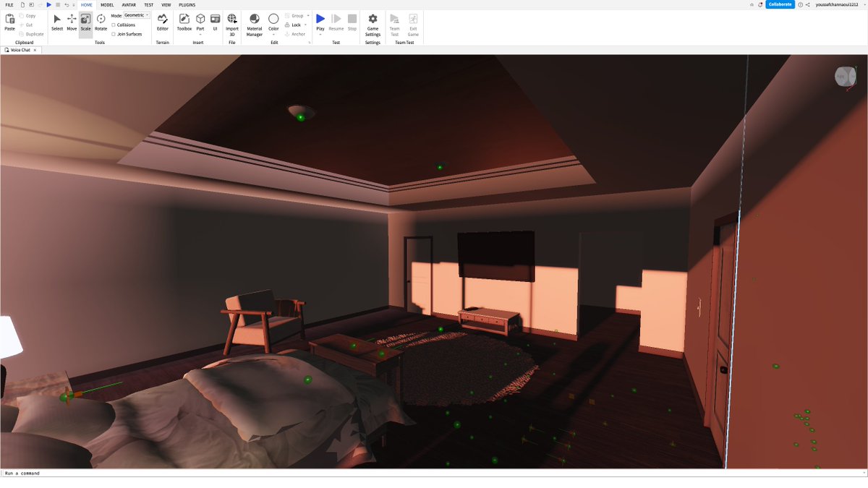Switch to the MODEL ribbon tab

[107, 4]
